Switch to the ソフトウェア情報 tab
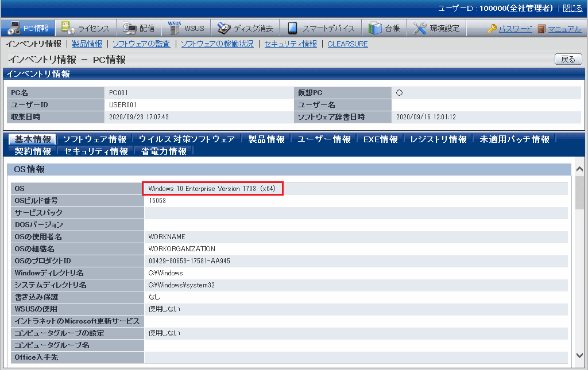 (95, 139)
